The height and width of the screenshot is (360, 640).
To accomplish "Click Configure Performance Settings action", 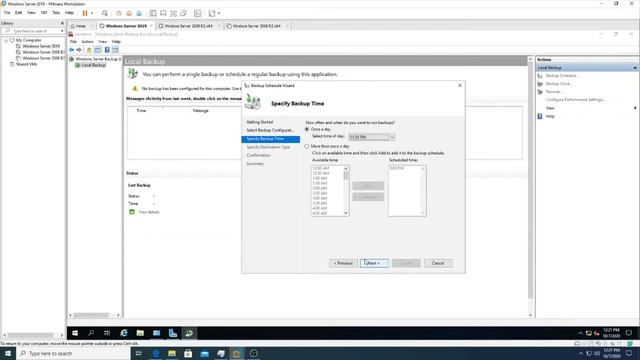I will [576, 100].
